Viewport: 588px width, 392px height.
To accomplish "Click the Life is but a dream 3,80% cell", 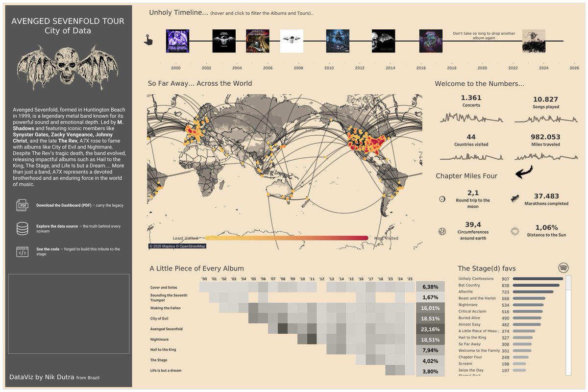I will pyautogui.click(x=430, y=371).
